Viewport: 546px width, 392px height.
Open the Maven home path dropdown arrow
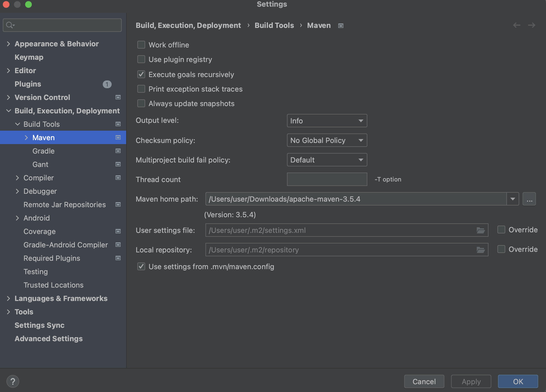click(x=513, y=199)
